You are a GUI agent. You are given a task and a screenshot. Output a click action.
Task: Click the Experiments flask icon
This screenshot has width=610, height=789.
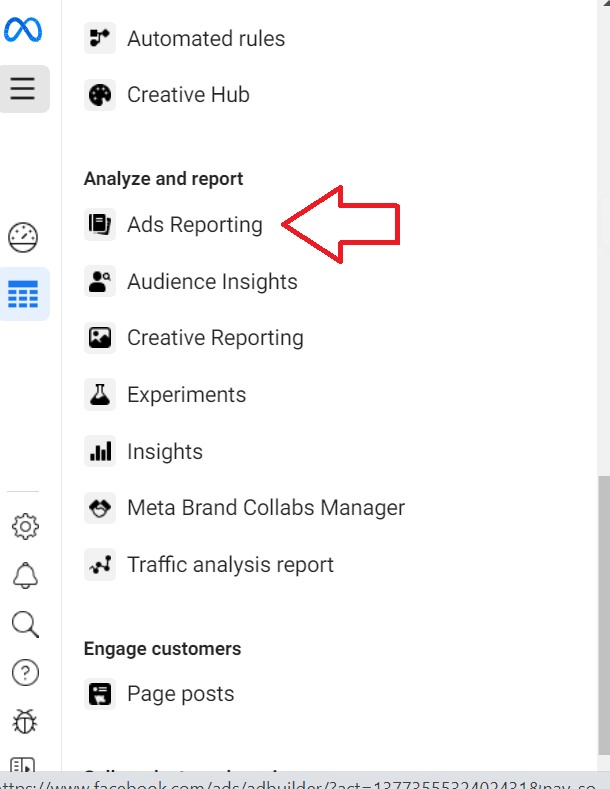click(100, 394)
